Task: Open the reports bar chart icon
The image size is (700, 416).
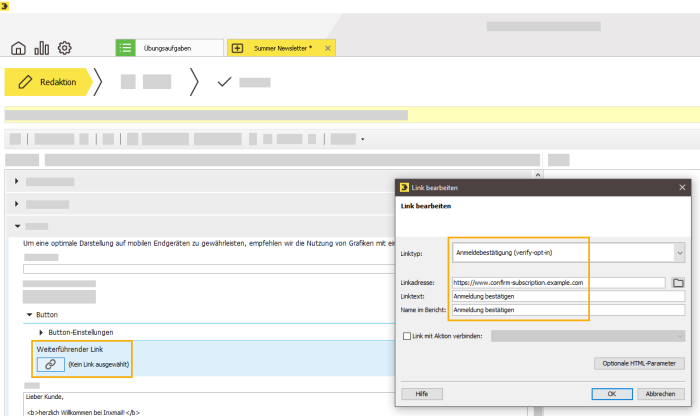Action: coord(42,48)
